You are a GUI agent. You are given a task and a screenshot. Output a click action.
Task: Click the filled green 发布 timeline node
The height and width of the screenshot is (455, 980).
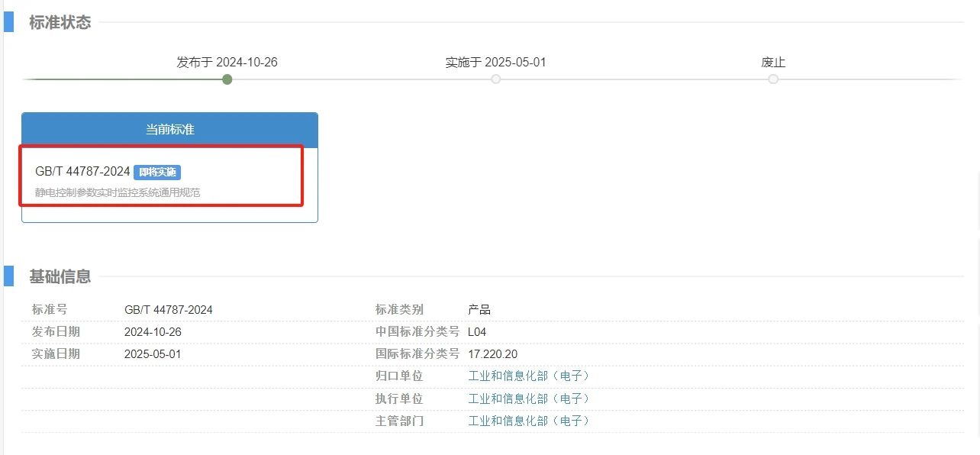(x=227, y=79)
